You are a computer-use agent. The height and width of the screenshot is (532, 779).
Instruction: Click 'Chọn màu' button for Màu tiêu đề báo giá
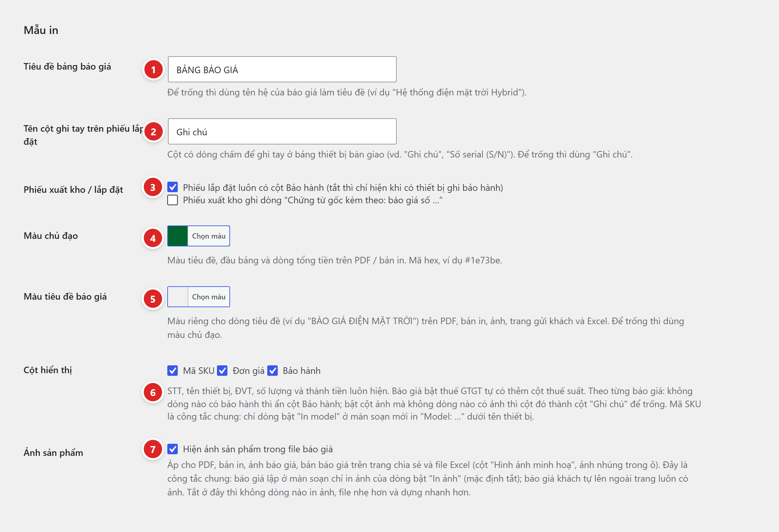pyautogui.click(x=208, y=297)
